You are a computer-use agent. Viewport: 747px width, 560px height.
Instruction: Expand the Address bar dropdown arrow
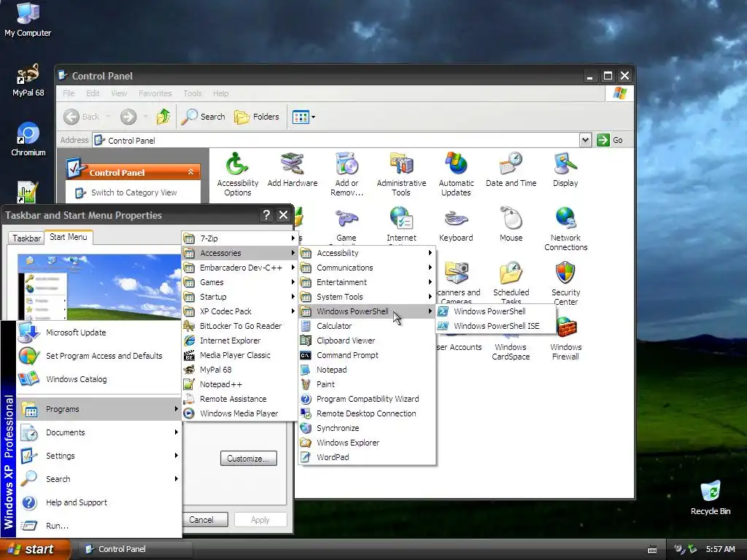pos(586,140)
